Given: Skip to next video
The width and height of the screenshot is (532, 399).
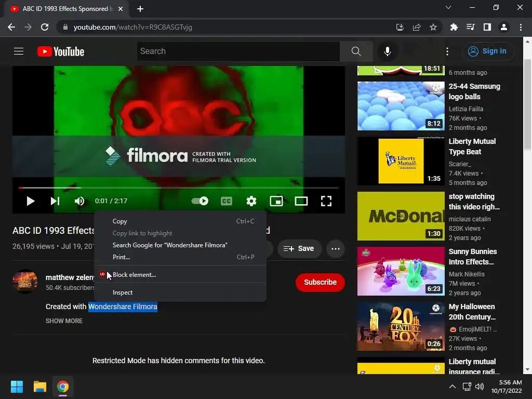Looking at the screenshot, I should [55, 201].
